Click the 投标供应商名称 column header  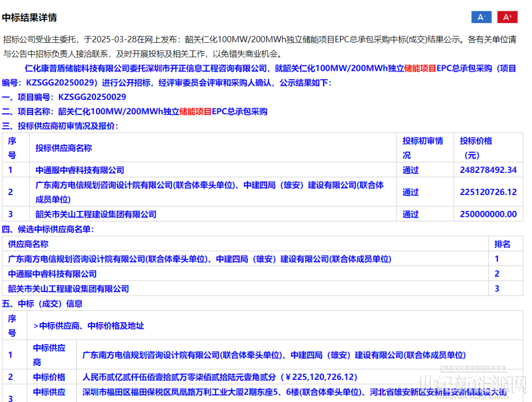click(x=64, y=148)
